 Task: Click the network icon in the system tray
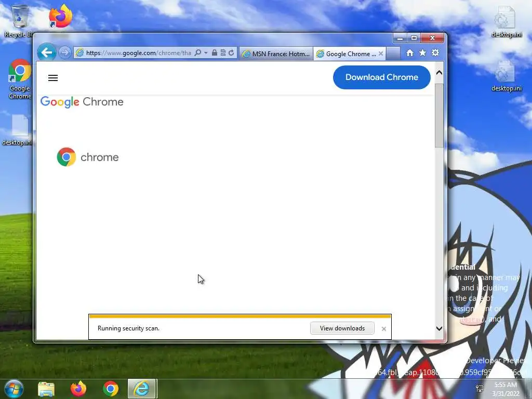coord(480,389)
